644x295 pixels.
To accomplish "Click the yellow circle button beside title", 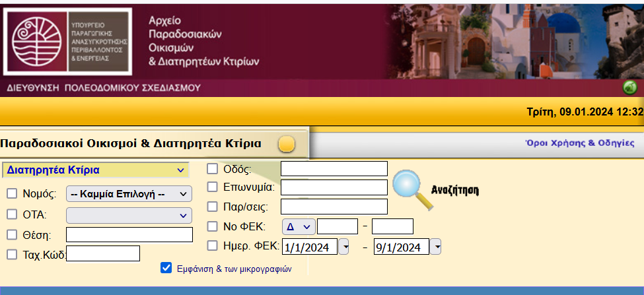I will 286,144.
